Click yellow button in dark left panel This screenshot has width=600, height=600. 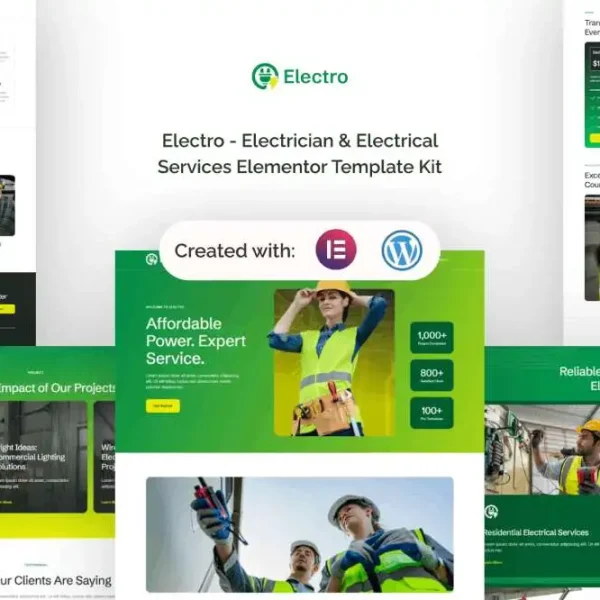(7, 309)
